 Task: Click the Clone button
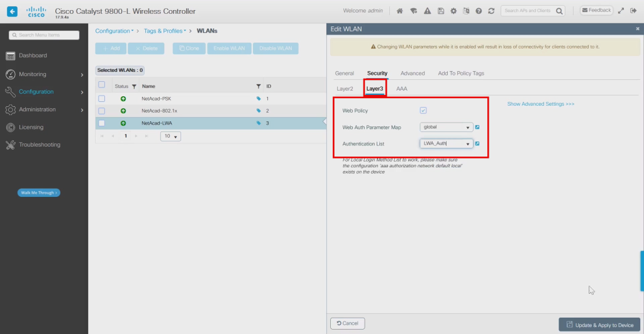189,48
